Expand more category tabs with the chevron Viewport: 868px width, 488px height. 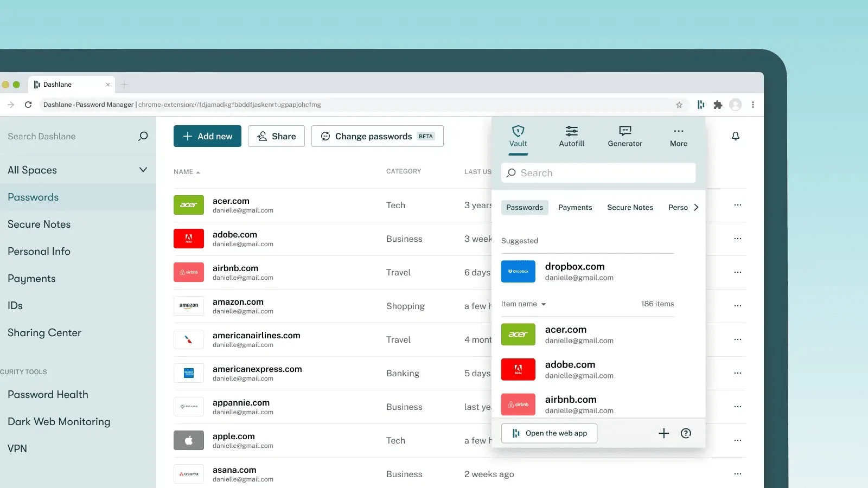click(697, 207)
